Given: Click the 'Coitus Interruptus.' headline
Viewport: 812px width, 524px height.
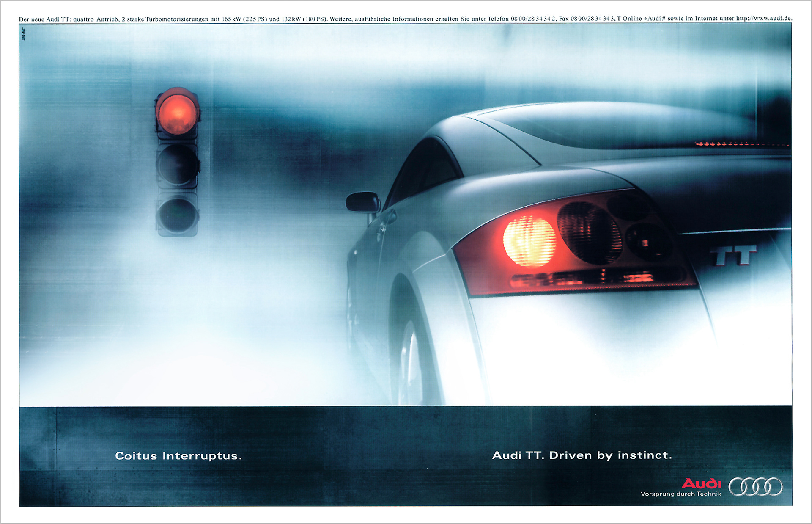Looking at the screenshot, I should point(178,456).
